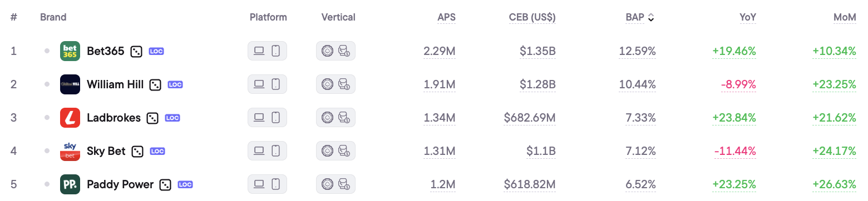Click the YoY column header
This screenshot has width=868, height=201.
(748, 17)
